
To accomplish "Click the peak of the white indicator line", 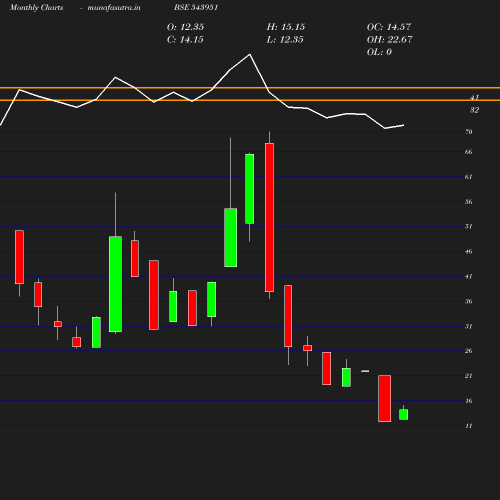I will click(250, 54).
